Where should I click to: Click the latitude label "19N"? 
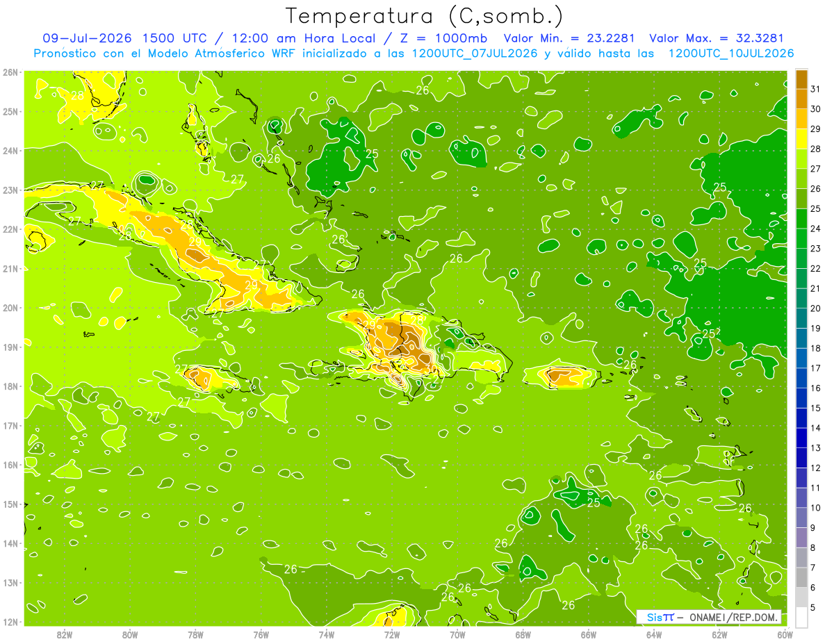[x=10, y=347]
